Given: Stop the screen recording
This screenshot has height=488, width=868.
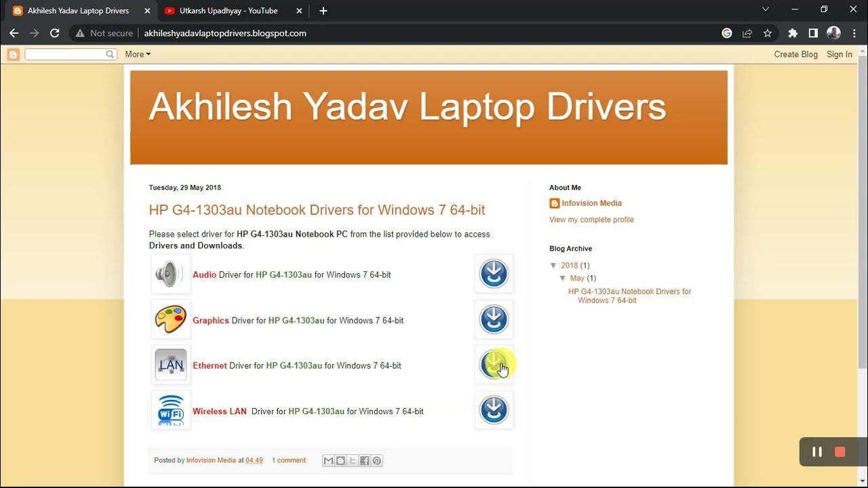Looking at the screenshot, I should coord(840,452).
